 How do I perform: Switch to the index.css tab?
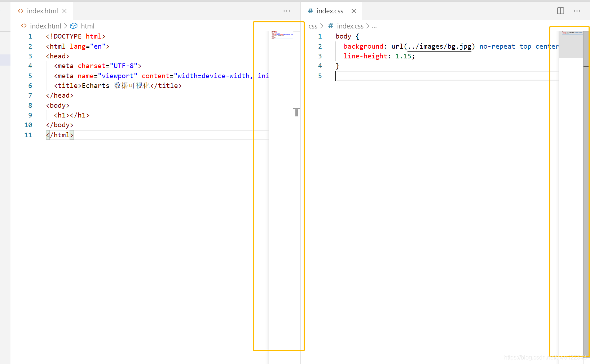point(330,11)
